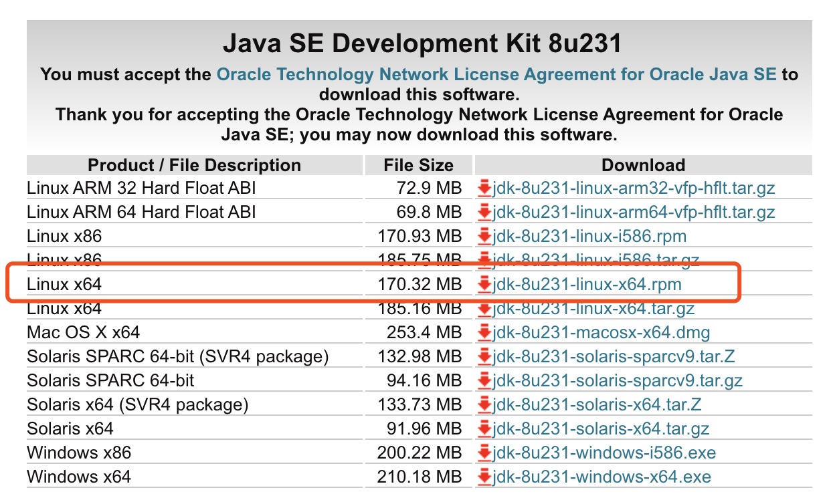The width and height of the screenshot is (831, 504).
Task: Download jdk-8u231-solaris-sparcv9.tar.Z
Action: (x=614, y=357)
